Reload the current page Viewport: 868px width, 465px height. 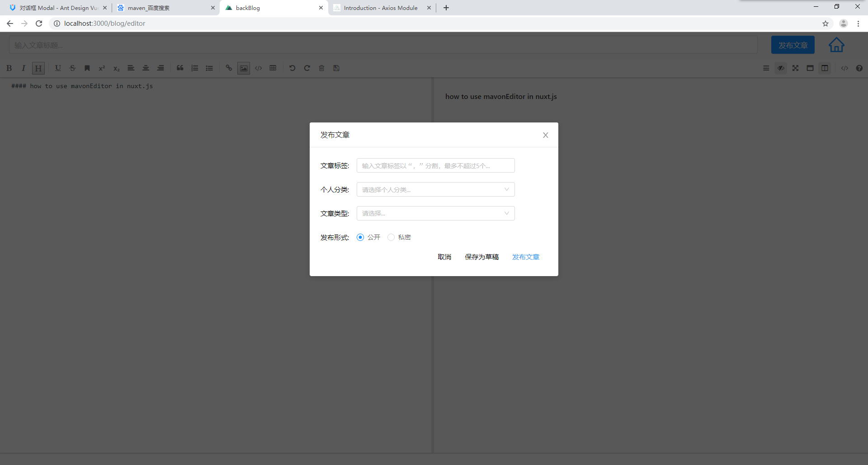pos(39,23)
